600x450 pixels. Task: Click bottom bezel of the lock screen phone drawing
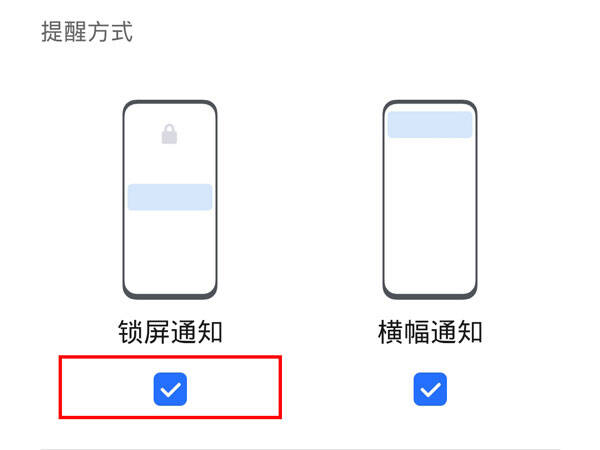[x=170, y=296]
